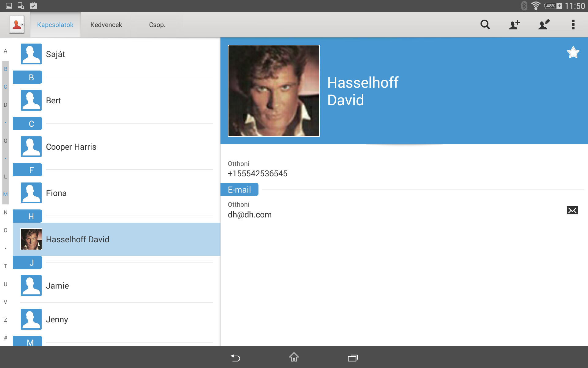Tap the dh@dh.com email address
This screenshot has height=368, width=588.
(x=250, y=215)
